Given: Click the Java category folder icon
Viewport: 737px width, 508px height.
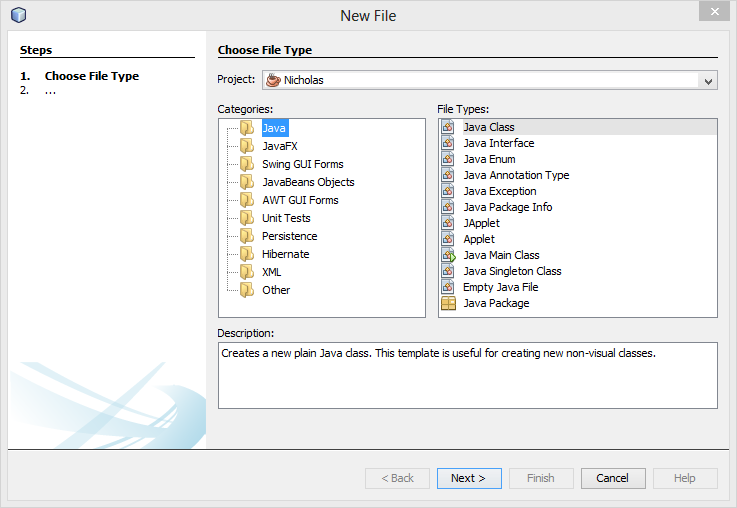Looking at the screenshot, I should point(247,128).
